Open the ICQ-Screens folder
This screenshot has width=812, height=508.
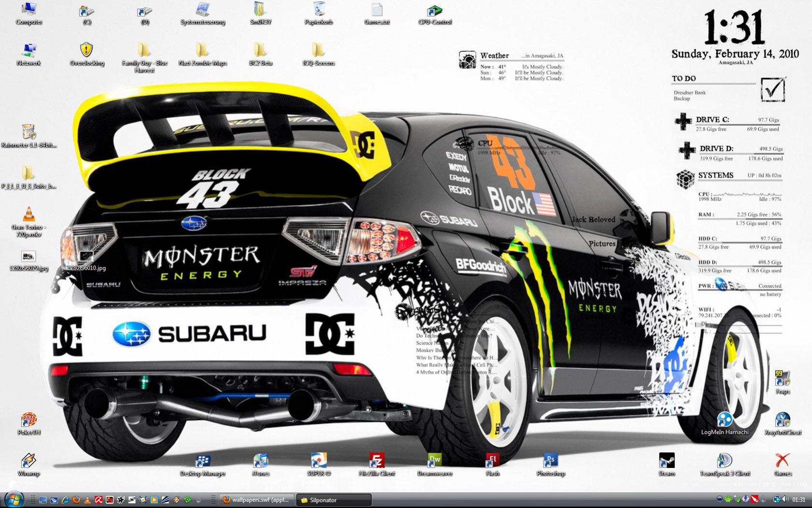tap(319, 55)
